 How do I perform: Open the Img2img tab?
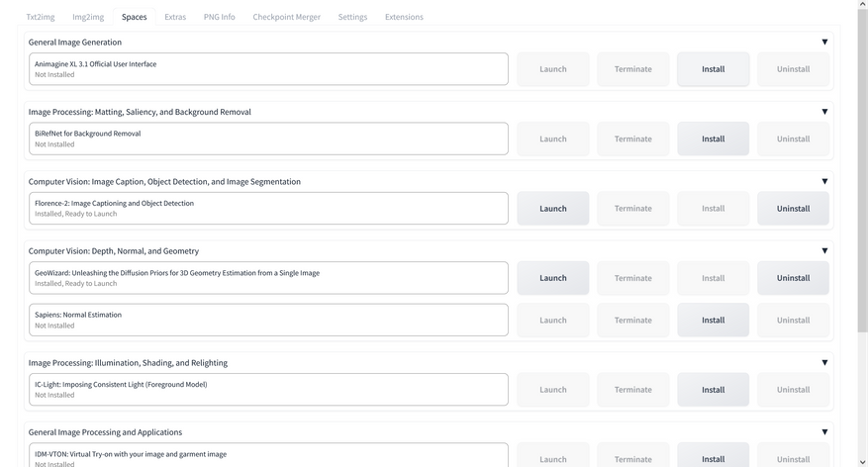point(88,17)
